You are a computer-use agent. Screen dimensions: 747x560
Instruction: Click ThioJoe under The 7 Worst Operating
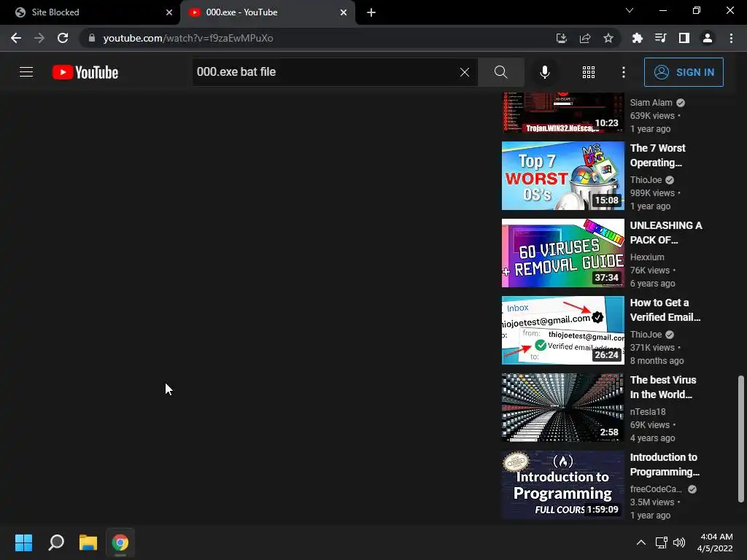tap(646, 179)
